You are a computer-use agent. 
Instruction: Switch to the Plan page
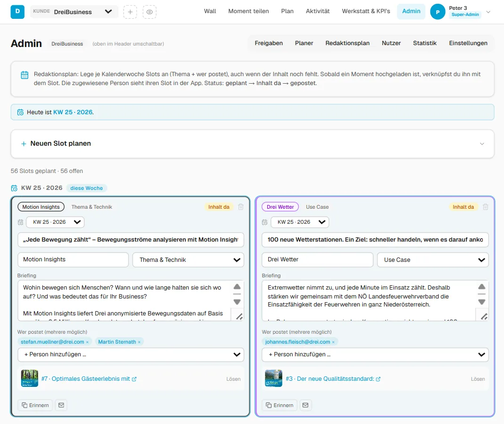287,11
